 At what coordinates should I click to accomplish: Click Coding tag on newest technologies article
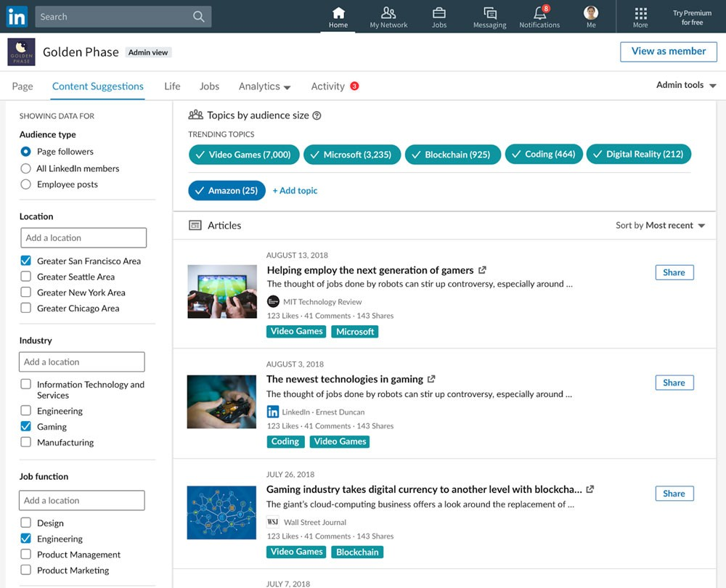(x=285, y=441)
